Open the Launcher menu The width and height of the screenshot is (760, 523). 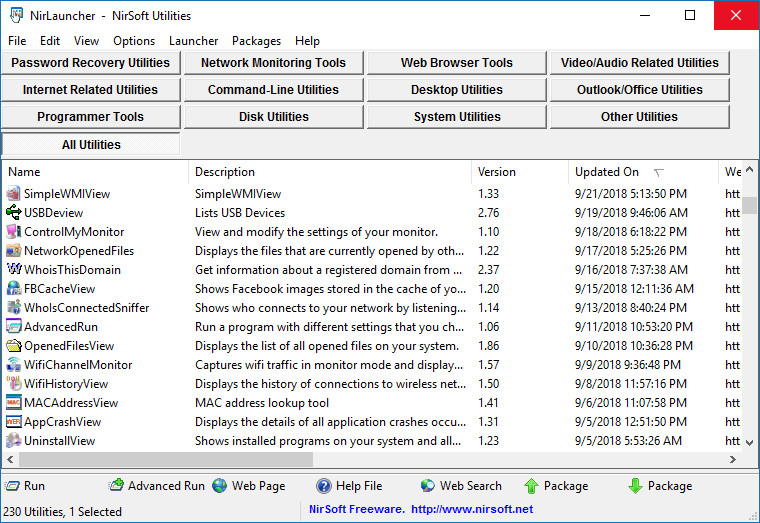click(193, 41)
